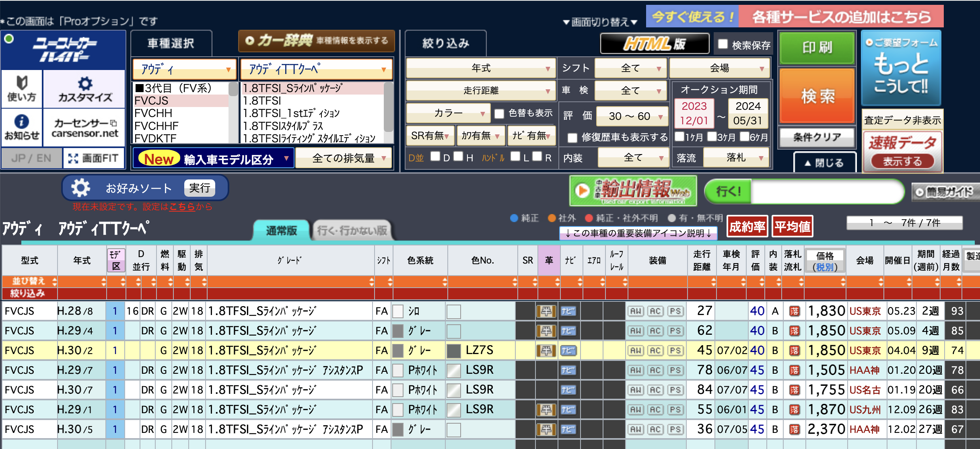Open the 会場 dropdown
Image resolution: width=980 pixels, height=449 pixels.
pos(719,68)
